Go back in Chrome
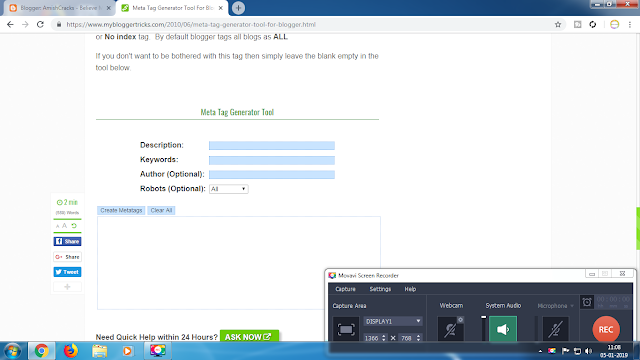The image size is (640, 360). pos(10,24)
